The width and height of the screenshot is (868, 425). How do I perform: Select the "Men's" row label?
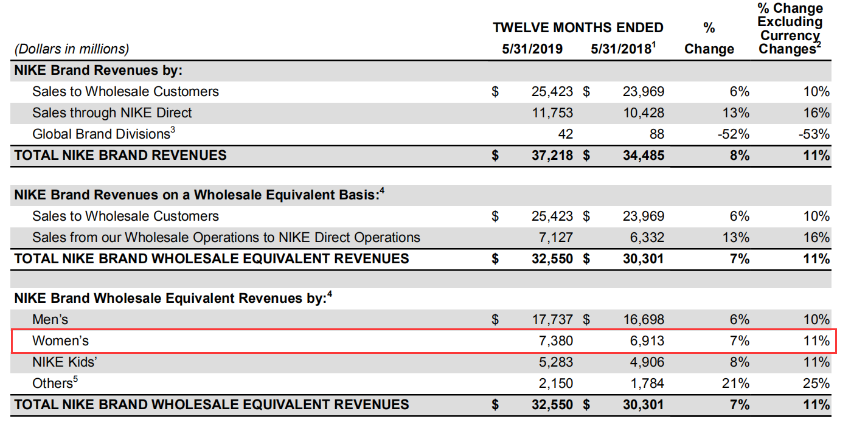pos(50,319)
